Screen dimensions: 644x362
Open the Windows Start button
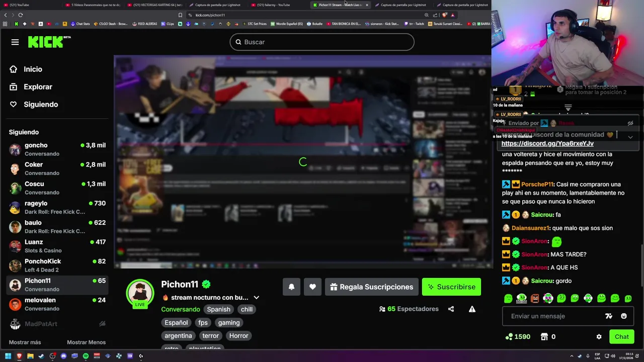(x=9, y=356)
